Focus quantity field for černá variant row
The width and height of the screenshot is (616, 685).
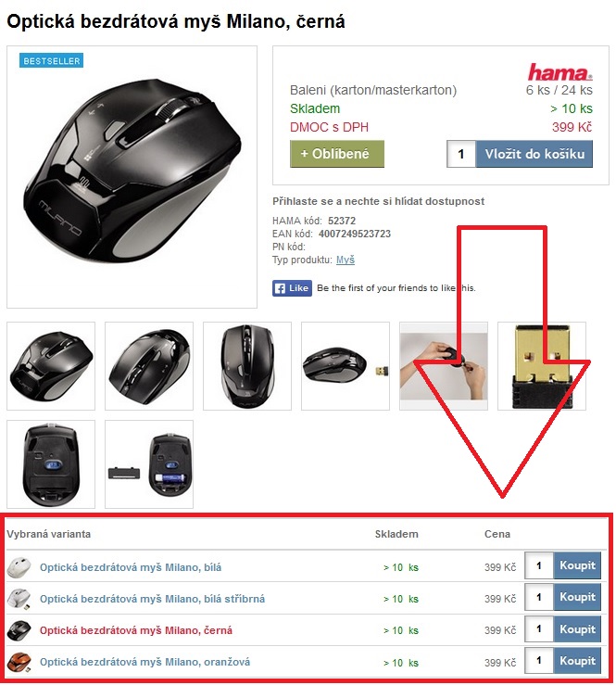pyautogui.click(x=539, y=629)
